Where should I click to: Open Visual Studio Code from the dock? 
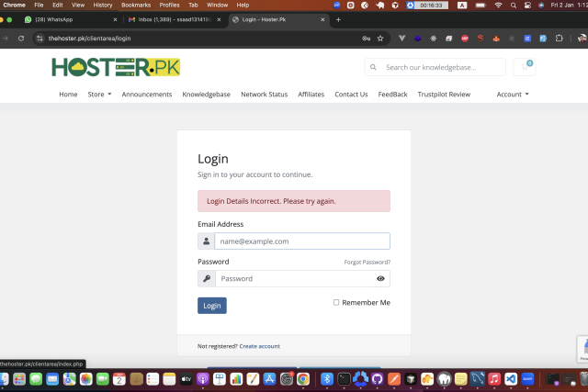(x=511, y=378)
